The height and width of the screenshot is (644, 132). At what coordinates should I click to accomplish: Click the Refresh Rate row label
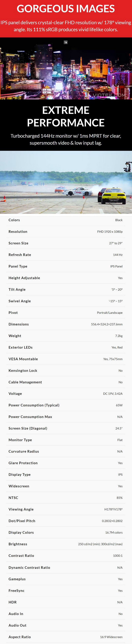(x=20, y=255)
